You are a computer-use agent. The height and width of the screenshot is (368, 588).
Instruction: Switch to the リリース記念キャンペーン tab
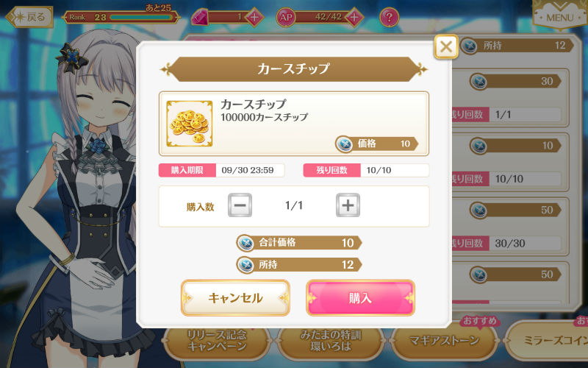[x=217, y=341]
